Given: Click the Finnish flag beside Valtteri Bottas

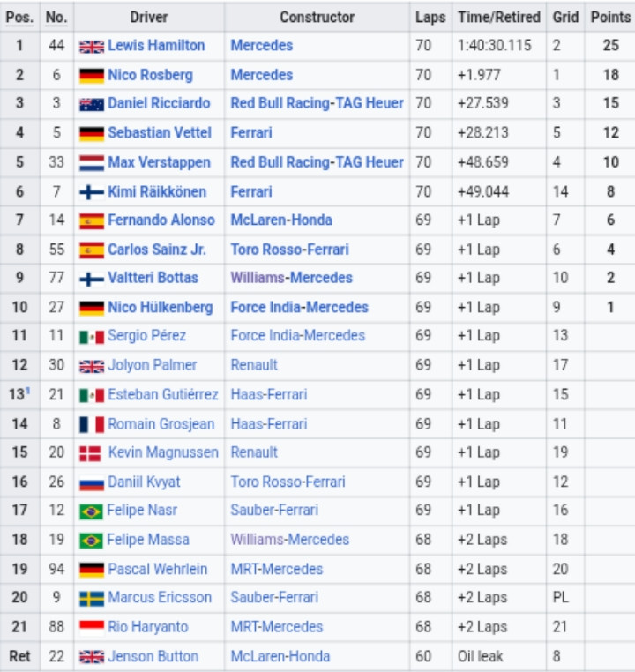Looking at the screenshot, I should click(92, 280).
